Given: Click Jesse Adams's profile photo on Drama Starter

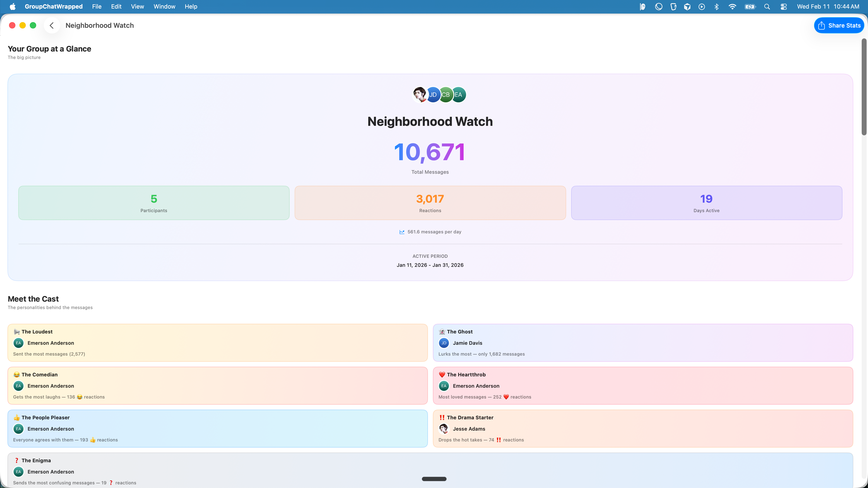Looking at the screenshot, I should pos(444,429).
